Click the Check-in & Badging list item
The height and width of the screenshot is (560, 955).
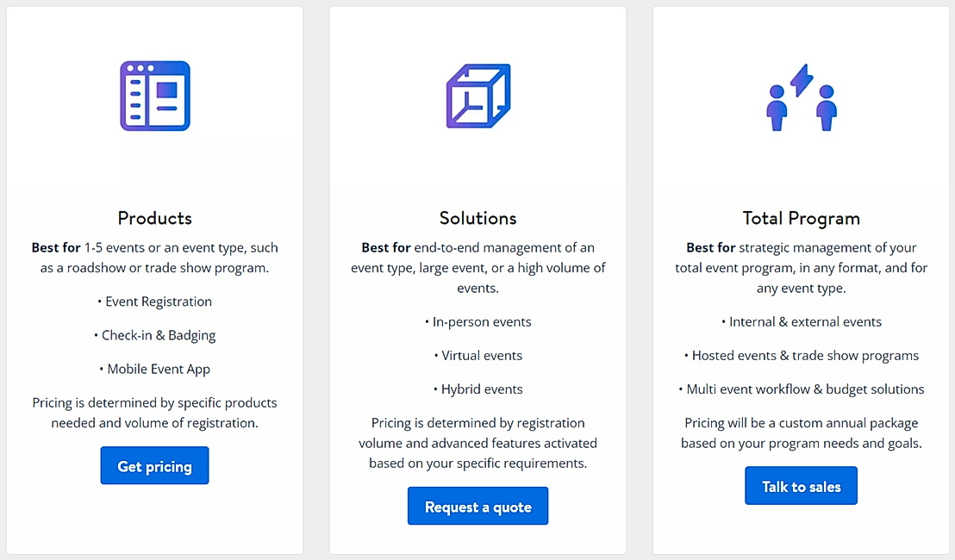tap(154, 335)
